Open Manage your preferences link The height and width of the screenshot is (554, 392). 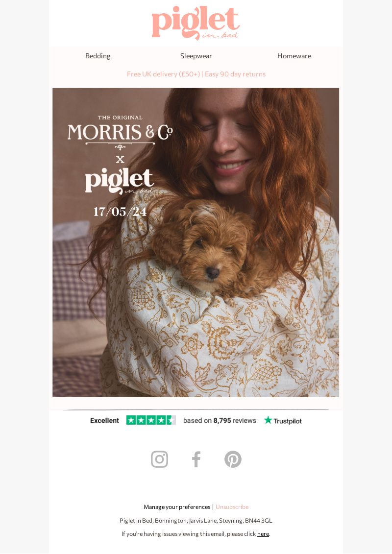tap(177, 506)
